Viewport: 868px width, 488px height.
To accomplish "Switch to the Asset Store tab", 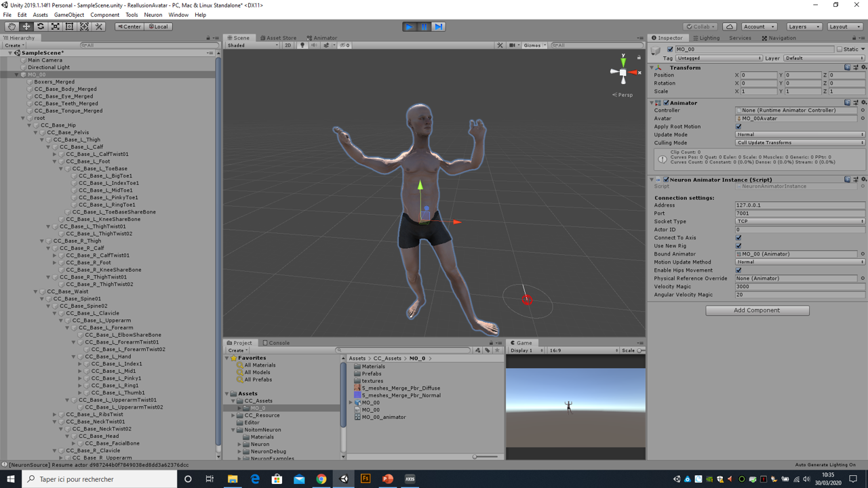I will [x=278, y=38].
